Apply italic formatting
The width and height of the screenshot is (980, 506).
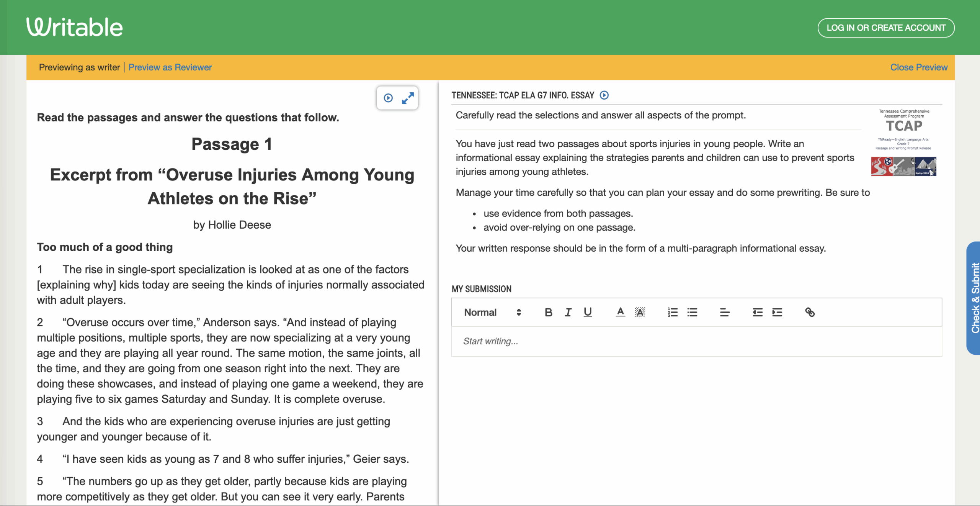[568, 313]
